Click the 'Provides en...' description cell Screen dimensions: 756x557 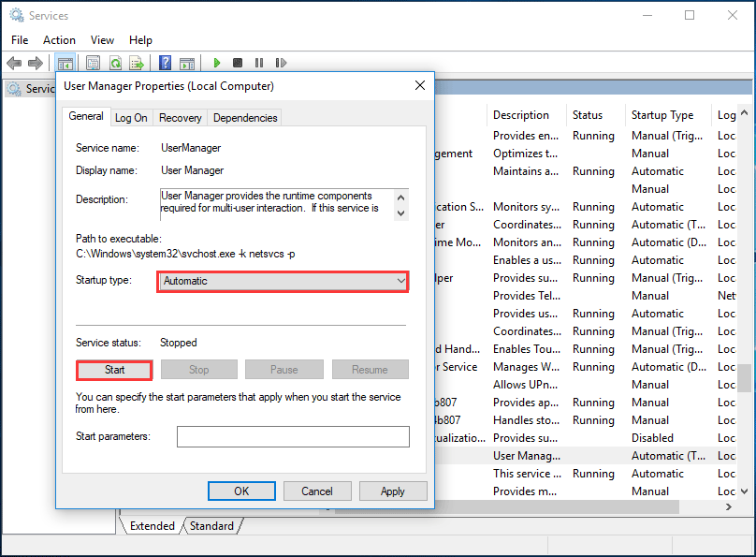tap(526, 136)
